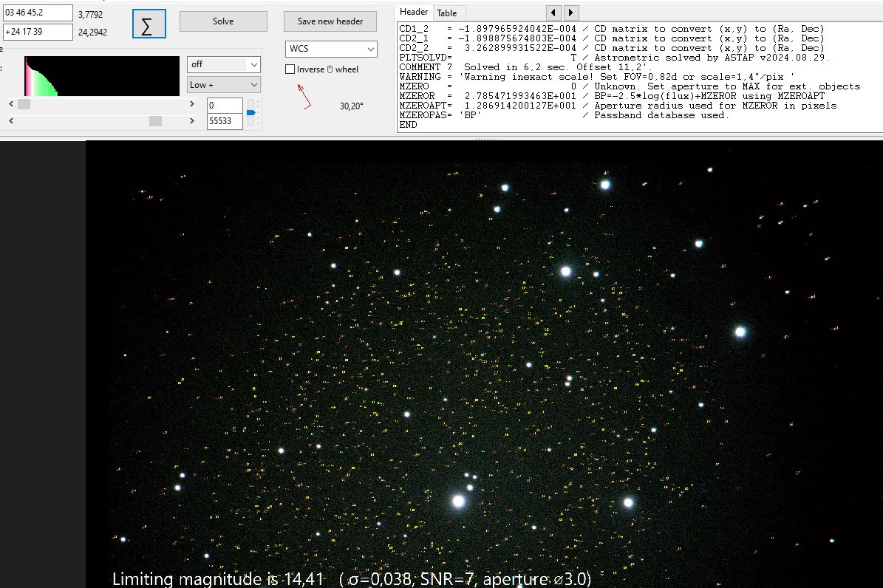Click the Solve button
The image size is (883, 588).
223,21
